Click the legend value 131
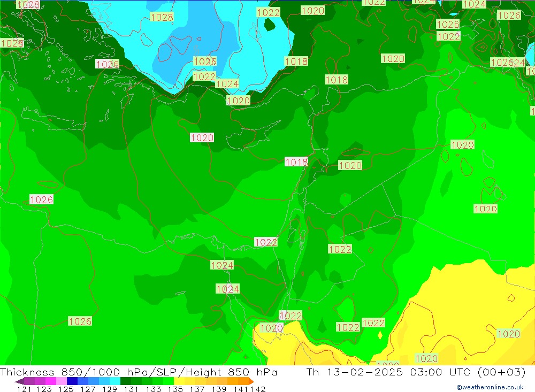535x392 pixels. 131,389
